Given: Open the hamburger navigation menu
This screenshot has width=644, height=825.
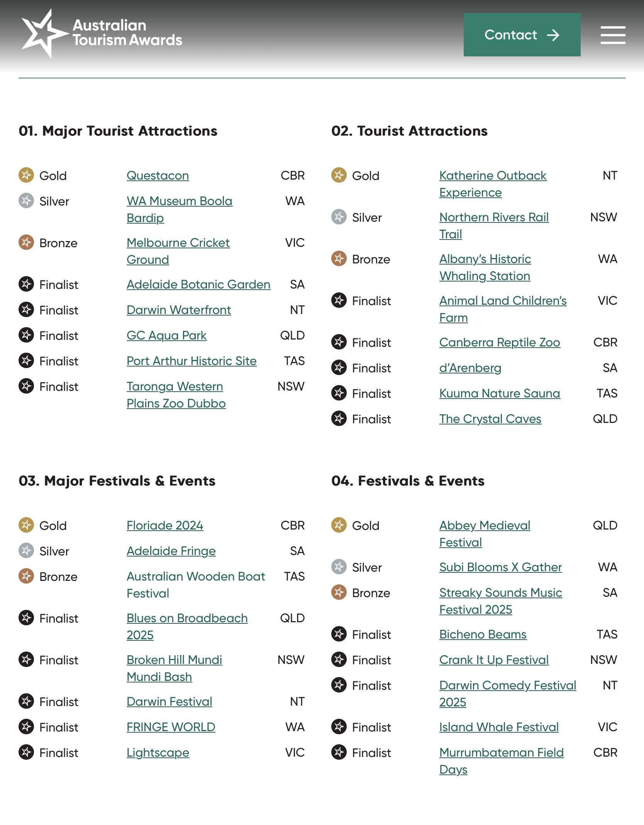Looking at the screenshot, I should point(613,35).
